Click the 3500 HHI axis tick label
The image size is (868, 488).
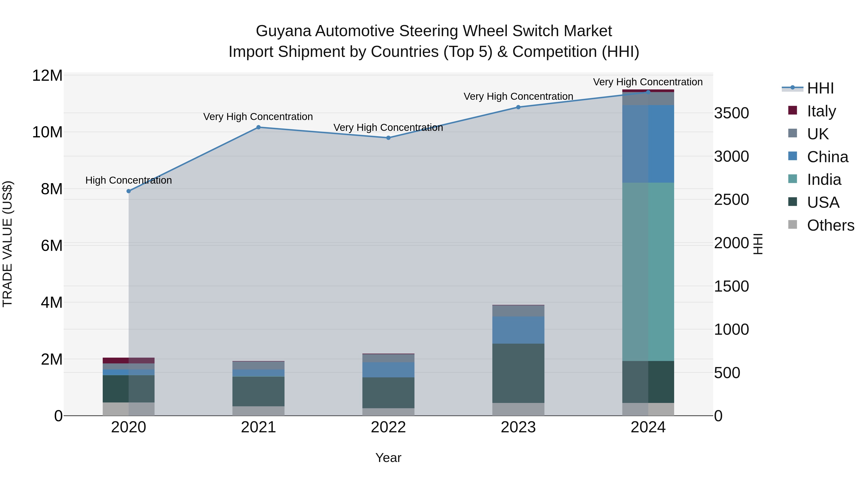[732, 113]
